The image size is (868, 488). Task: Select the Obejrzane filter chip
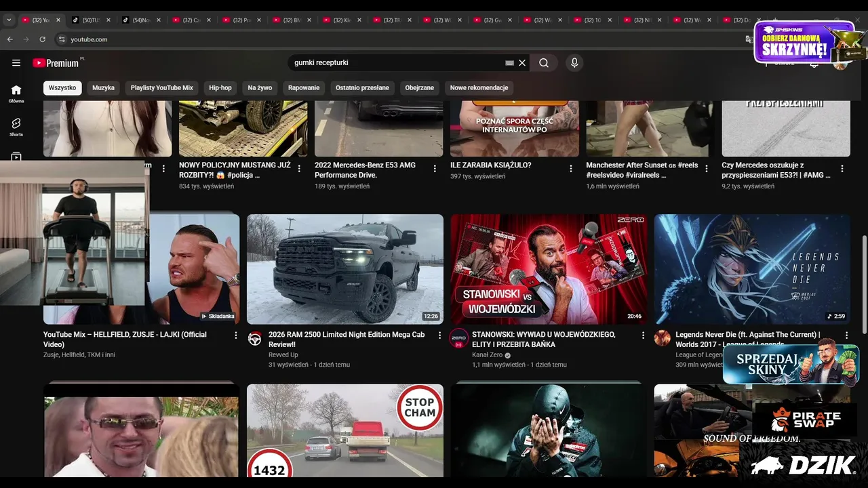coord(420,88)
